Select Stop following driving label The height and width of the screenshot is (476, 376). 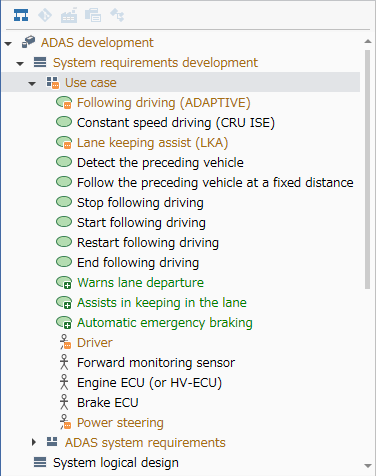(140, 203)
